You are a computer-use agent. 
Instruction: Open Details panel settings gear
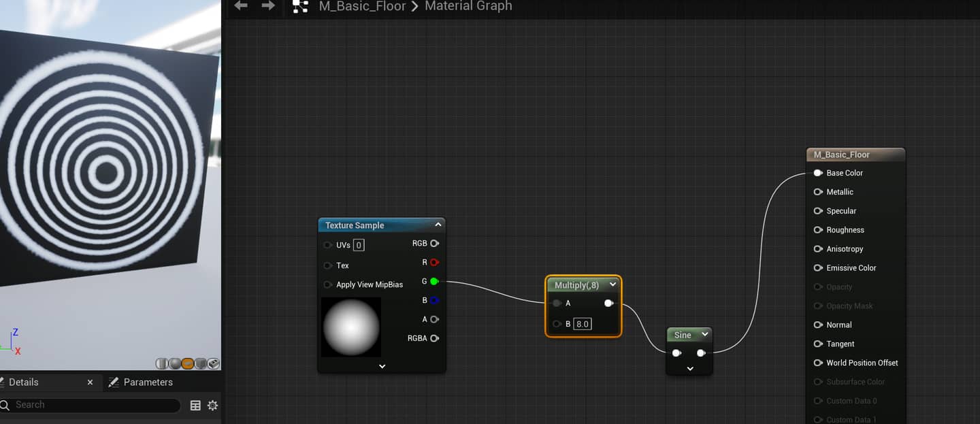pos(212,406)
